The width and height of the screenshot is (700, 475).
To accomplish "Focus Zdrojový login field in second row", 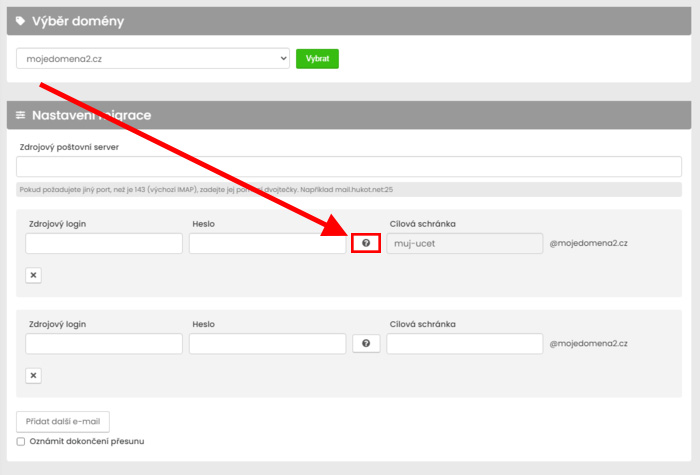I will click(x=104, y=343).
